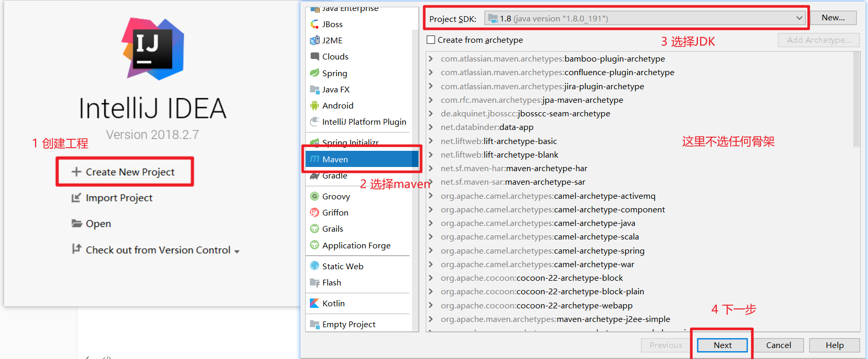Screen dimensions: 868x359
Task: Enable the Create from archetype checkbox
Action: tap(431, 40)
